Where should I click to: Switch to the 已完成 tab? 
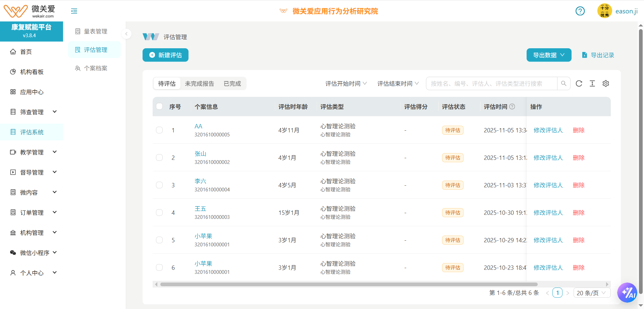232,83
